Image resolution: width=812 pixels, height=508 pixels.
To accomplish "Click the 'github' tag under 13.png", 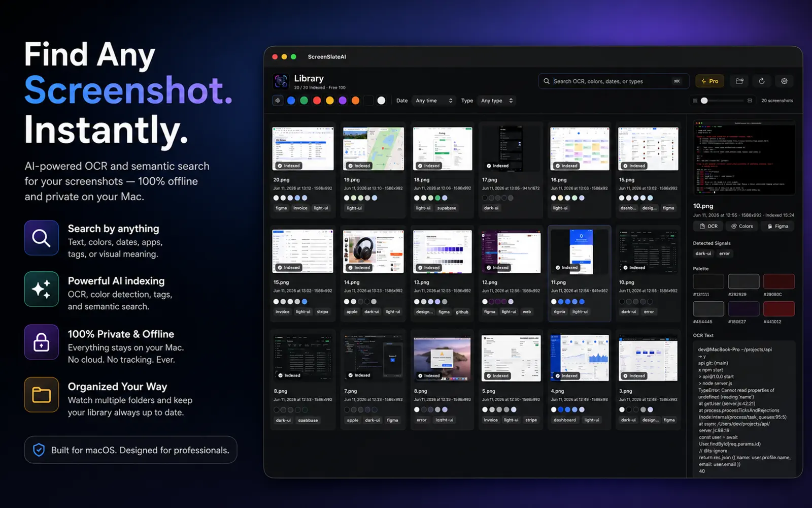I will tap(462, 312).
